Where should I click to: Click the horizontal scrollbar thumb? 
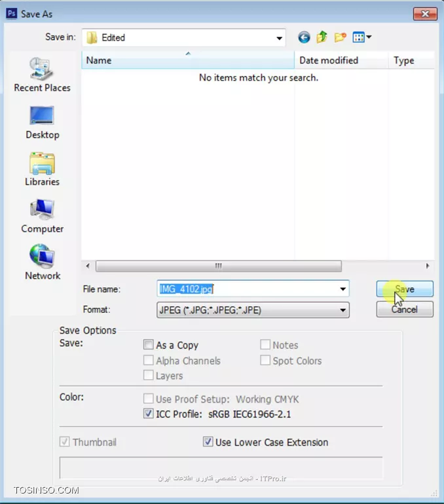point(219,266)
